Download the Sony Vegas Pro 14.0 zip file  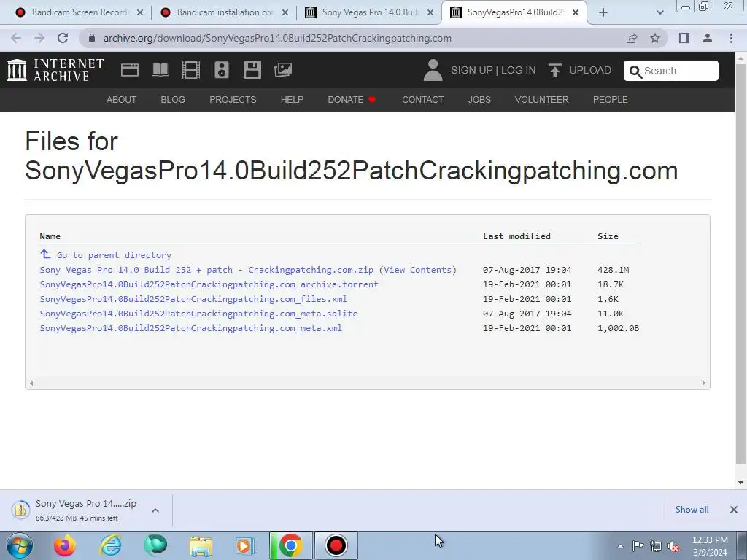pyautogui.click(x=206, y=270)
